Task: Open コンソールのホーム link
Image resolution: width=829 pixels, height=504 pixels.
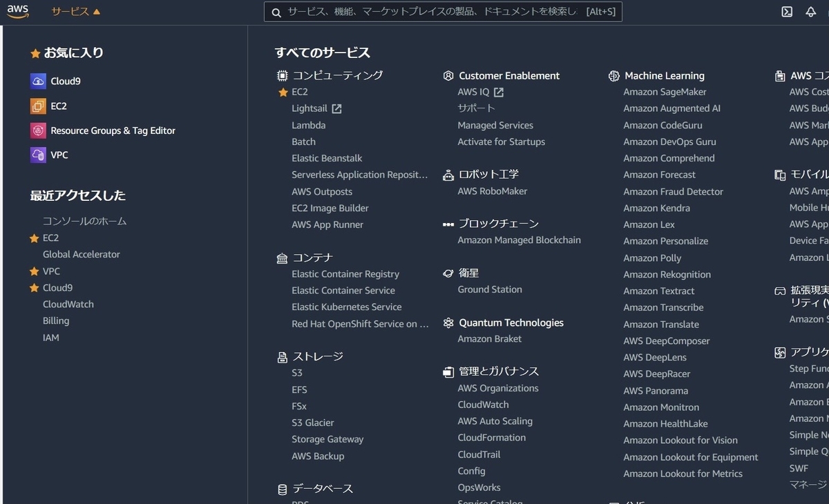Action: tap(84, 222)
